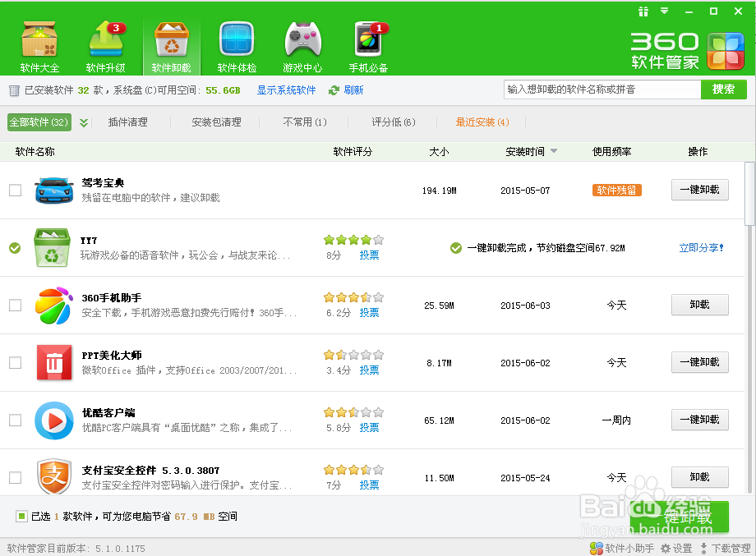The image size is (756, 556).
Task: Switch to the 安装包清理 tab
Action: [x=216, y=122]
